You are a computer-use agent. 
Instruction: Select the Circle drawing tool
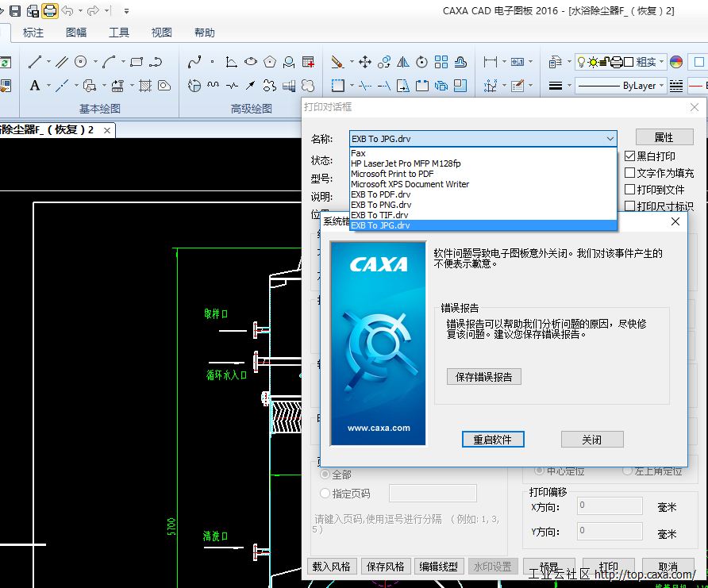pyautogui.click(x=81, y=62)
